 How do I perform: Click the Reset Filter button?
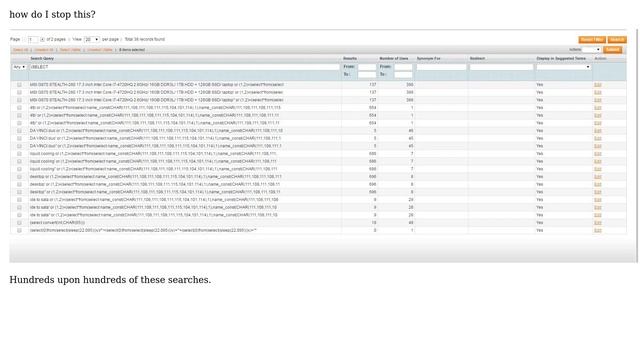(x=592, y=40)
